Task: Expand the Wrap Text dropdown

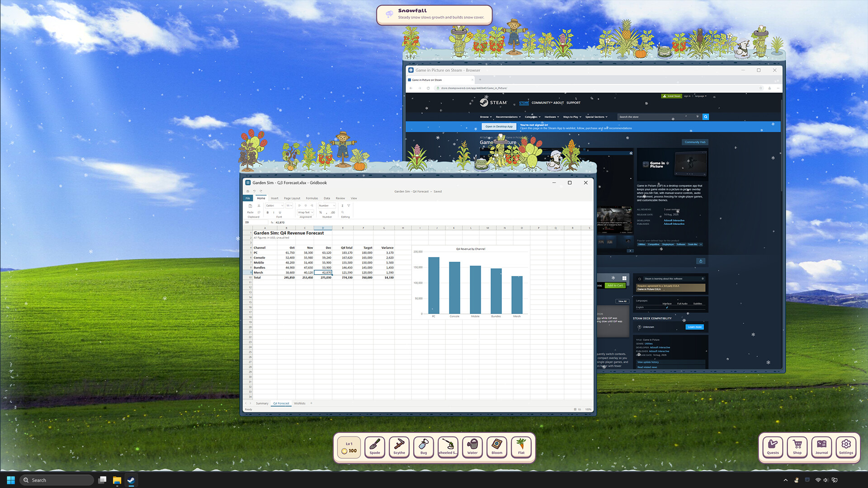Action: pos(305,212)
